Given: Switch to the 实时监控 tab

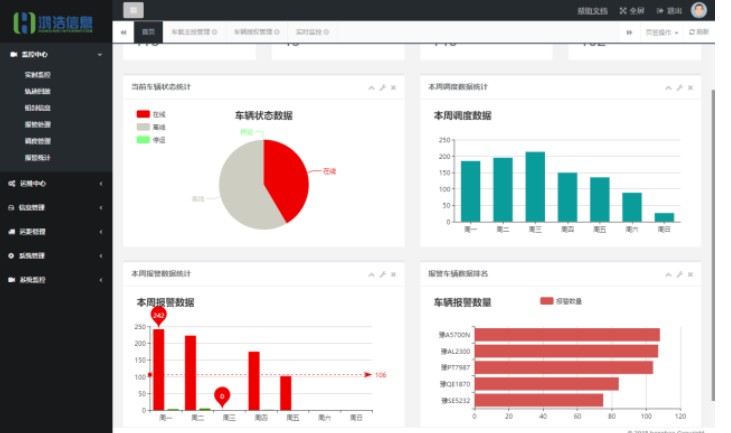Looking at the screenshot, I should (312, 32).
